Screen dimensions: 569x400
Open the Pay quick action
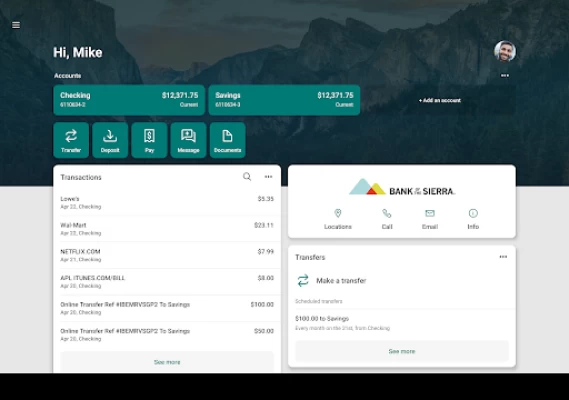149,140
